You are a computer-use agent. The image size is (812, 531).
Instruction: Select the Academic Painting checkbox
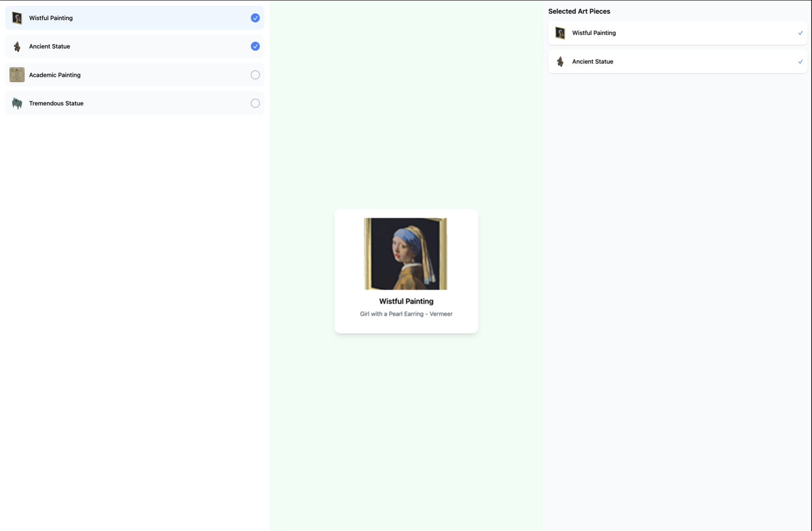coord(255,75)
